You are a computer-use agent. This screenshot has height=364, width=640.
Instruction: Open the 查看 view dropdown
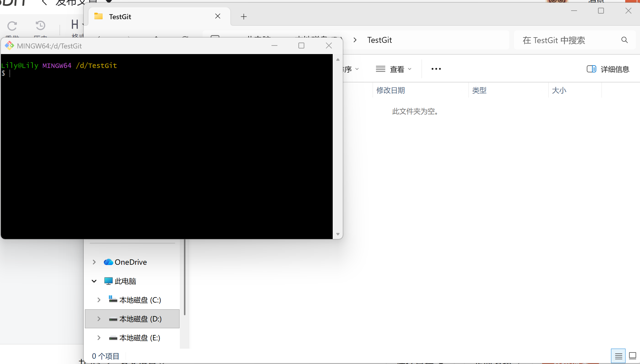pyautogui.click(x=394, y=69)
